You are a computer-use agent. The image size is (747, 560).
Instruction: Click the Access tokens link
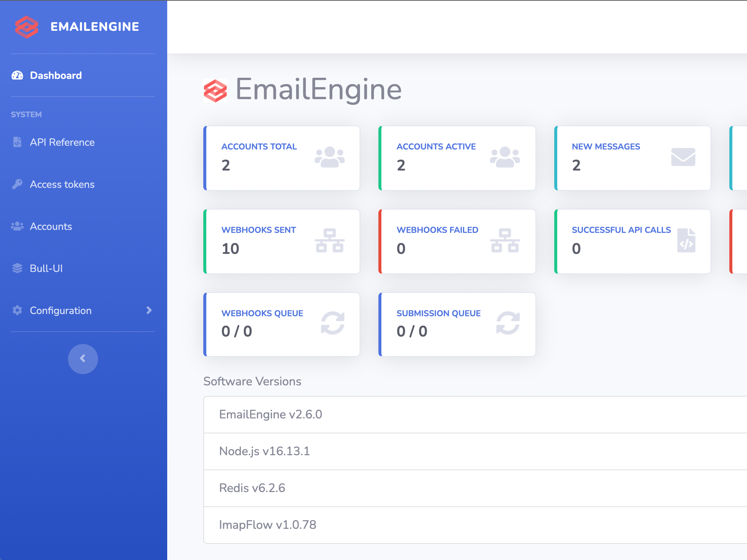click(x=62, y=184)
